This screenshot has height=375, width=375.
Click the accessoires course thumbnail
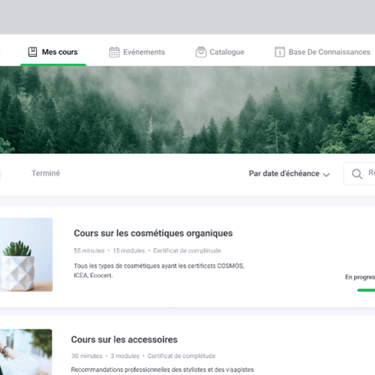coord(26,352)
